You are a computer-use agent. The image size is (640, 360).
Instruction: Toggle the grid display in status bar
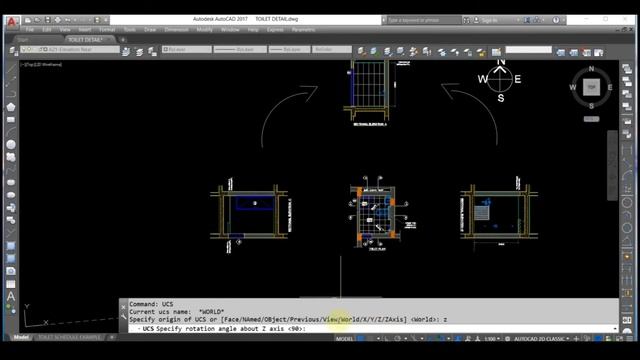point(361,338)
